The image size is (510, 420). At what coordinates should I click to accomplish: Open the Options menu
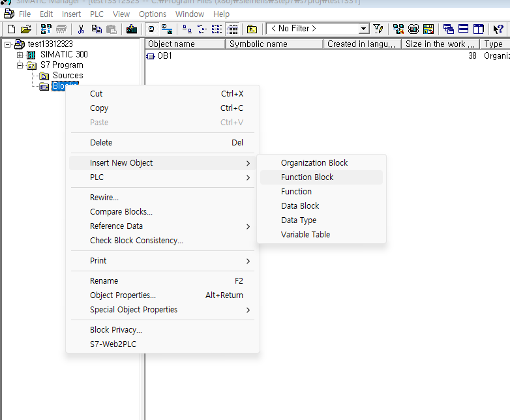tap(152, 14)
